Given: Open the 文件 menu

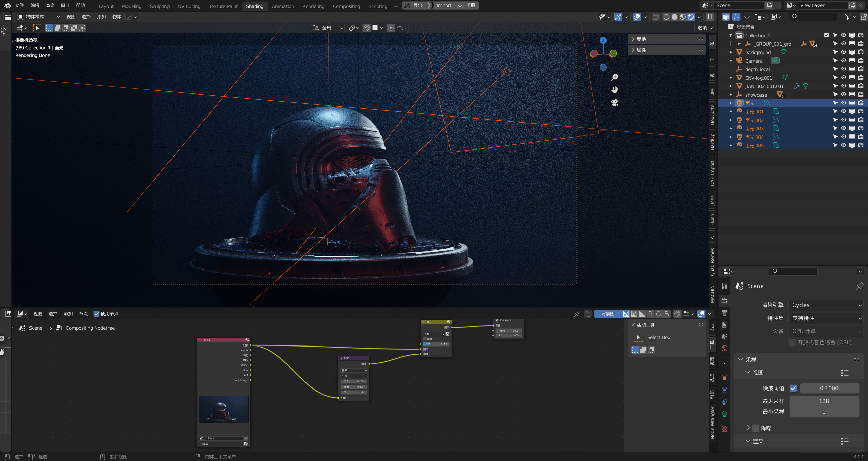Looking at the screenshot, I should (20, 6).
